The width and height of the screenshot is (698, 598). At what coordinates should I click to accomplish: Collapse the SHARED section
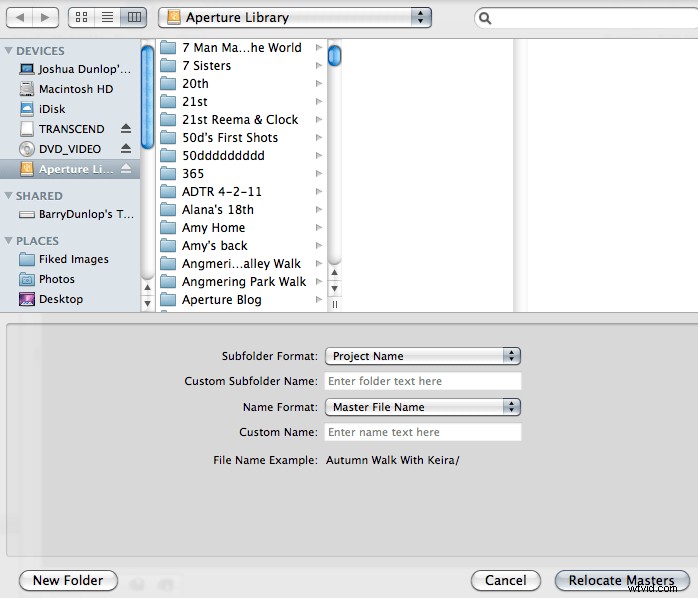8,195
